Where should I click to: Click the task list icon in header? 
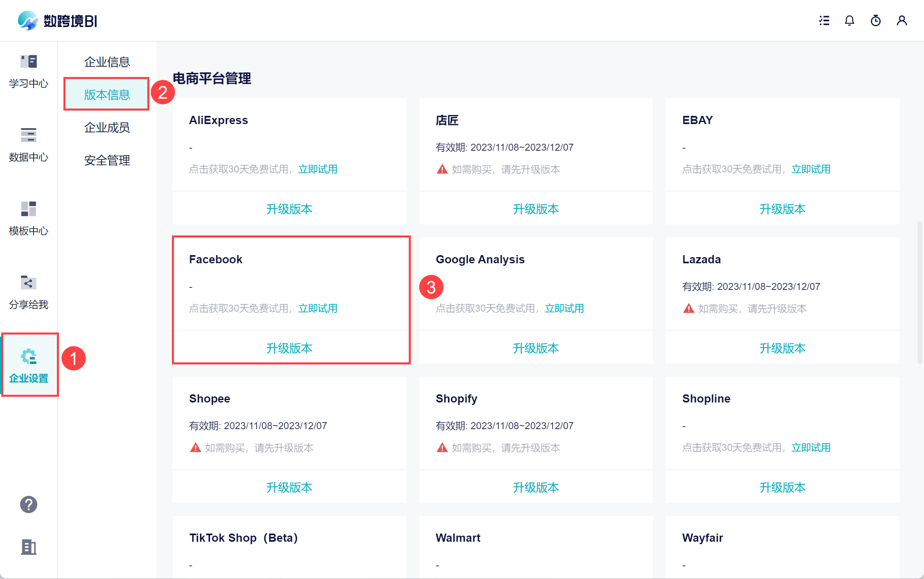(824, 20)
